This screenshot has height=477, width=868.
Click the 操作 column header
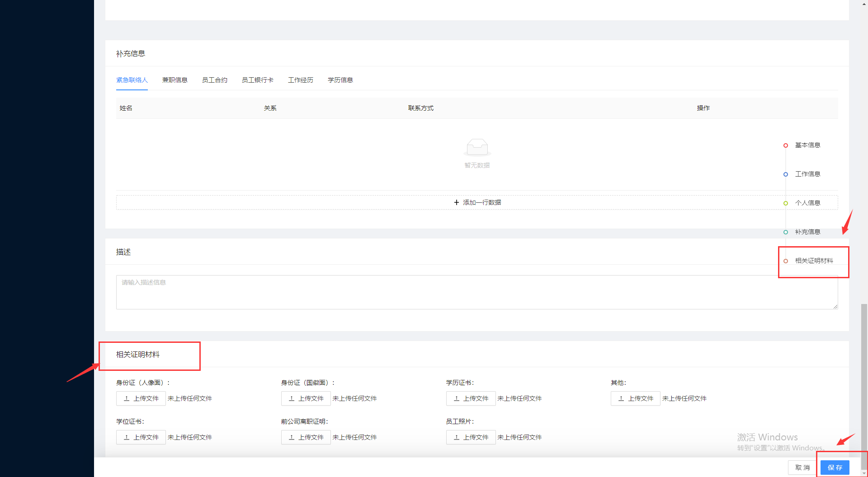[x=703, y=108]
